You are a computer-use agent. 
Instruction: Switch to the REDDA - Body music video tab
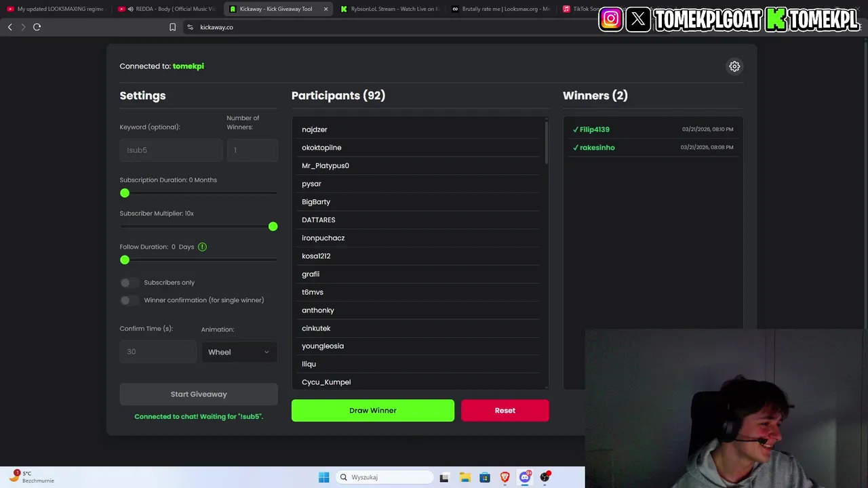point(166,9)
